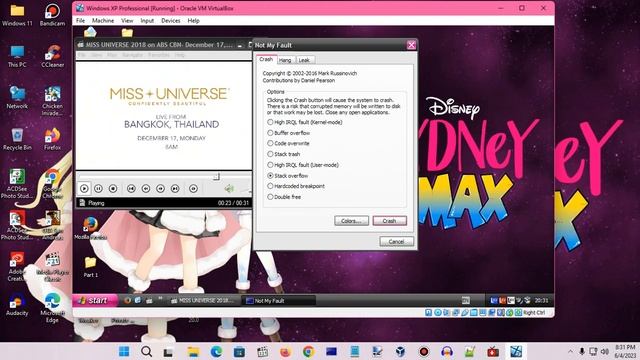The image size is (640, 360).
Task: Open VirtualBox File menu
Action: pyautogui.click(x=80, y=20)
